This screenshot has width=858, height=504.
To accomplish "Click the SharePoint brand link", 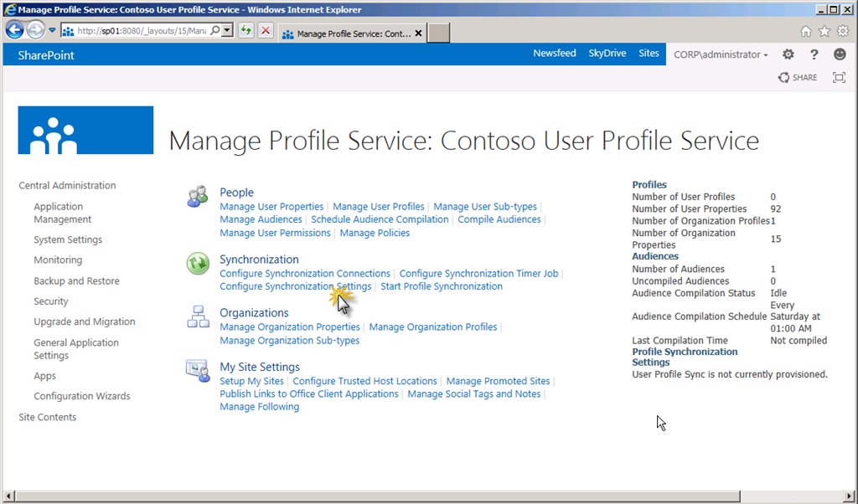I will tap(46, 55).
